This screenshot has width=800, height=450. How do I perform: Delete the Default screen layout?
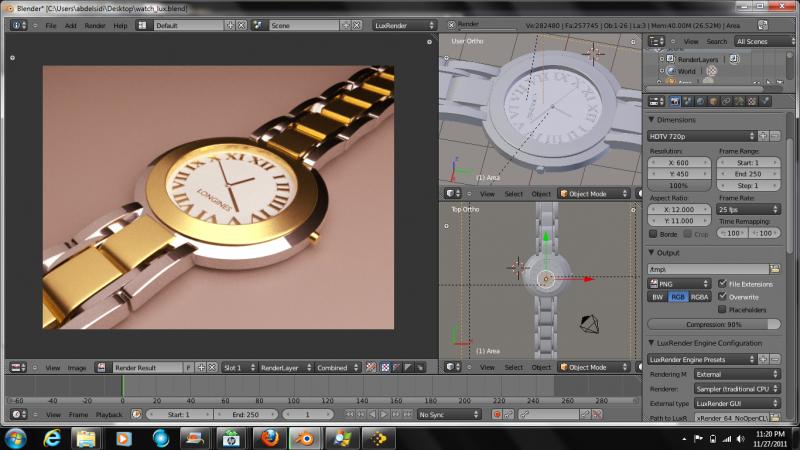[242, 25]
